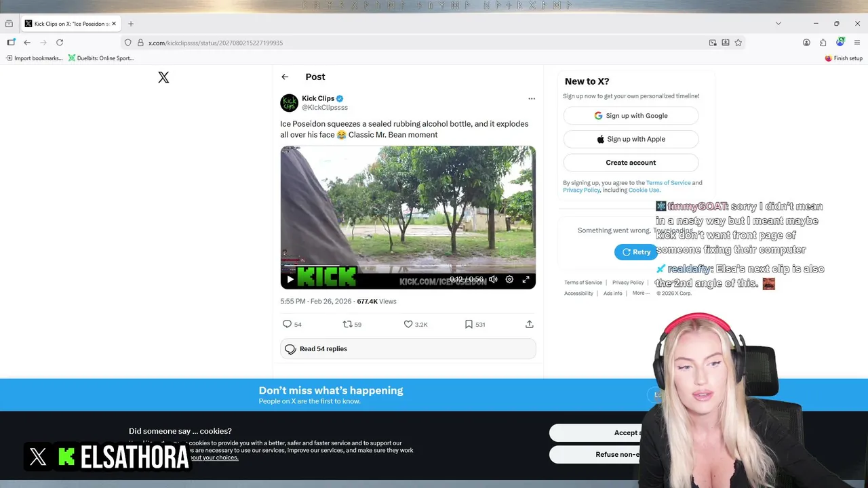Screen dimensions: 868x488
Task: Click the browser Back arrow
Action: point(27,43)
